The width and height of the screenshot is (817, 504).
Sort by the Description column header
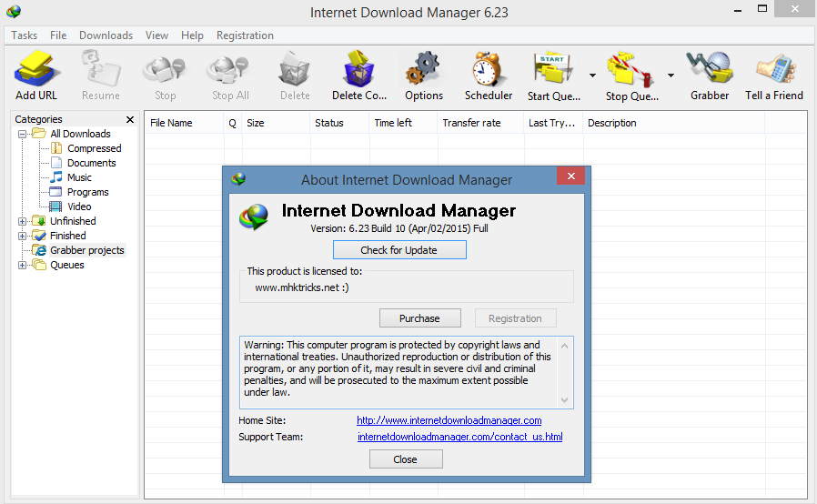(x=674, y=123)
